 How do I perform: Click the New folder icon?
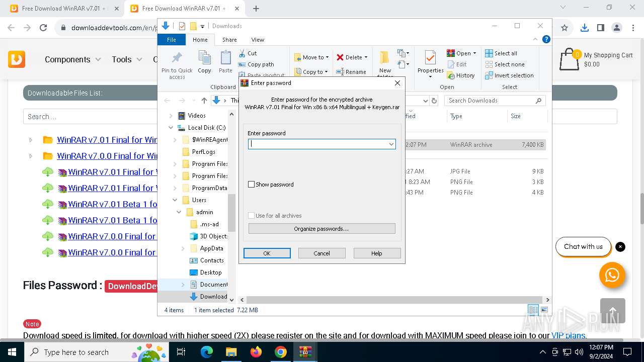(385, 57)
